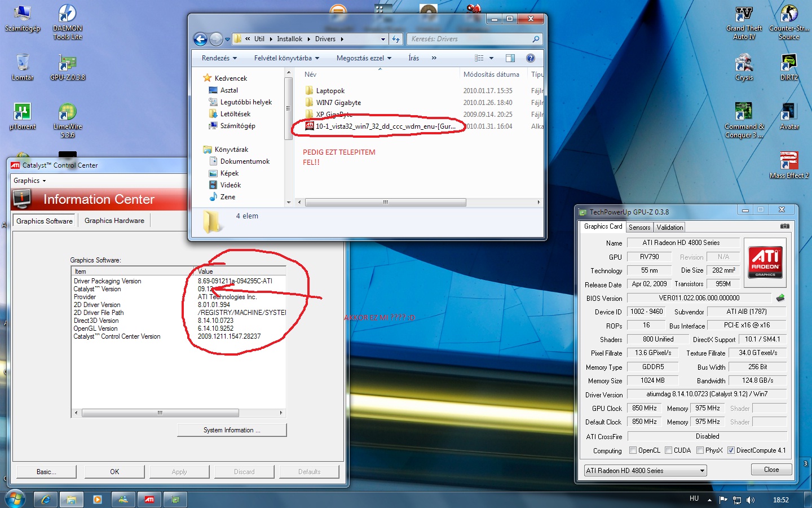Open the Rendezés dropdown in Explorer
The image size is (812, 508).
click(x=219, y=58)
